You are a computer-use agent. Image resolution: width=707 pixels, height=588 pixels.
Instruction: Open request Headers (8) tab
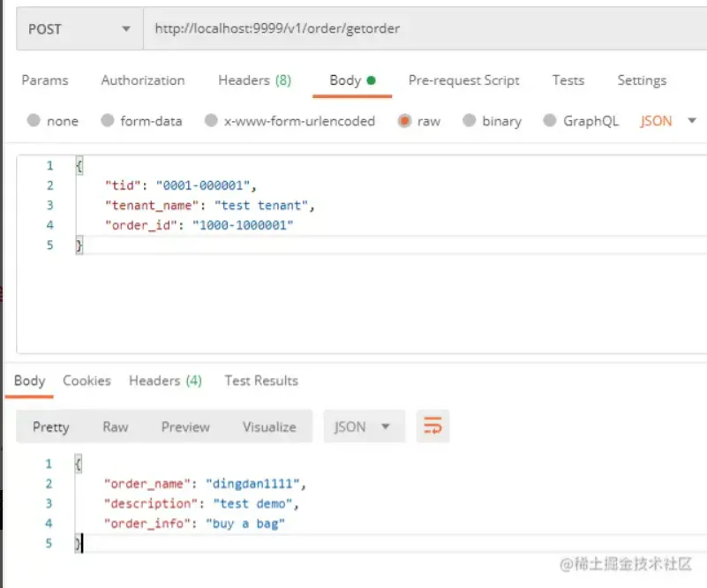click(255, 80)
